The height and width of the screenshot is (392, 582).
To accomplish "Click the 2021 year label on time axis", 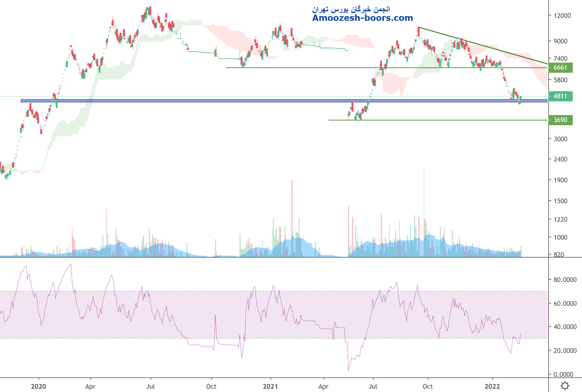I will click(x=270, y=386).
